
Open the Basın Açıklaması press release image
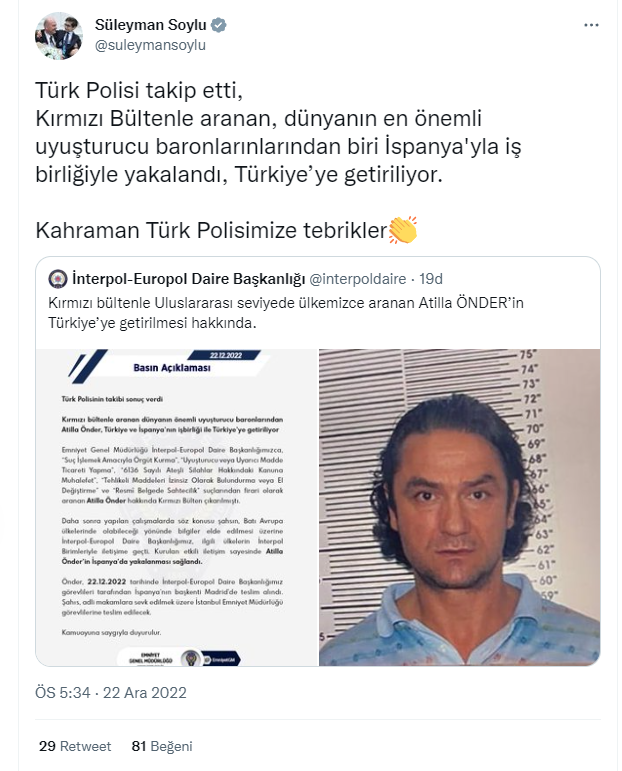[177, 507]
